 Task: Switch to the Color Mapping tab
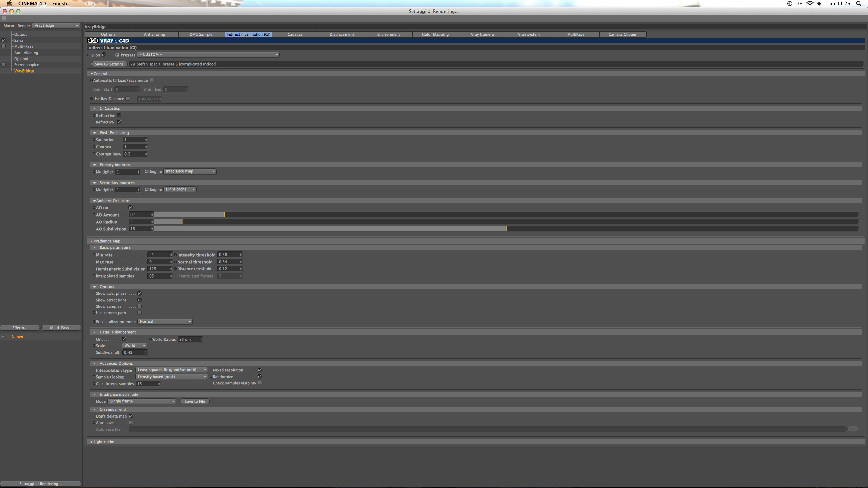[435, 34]
